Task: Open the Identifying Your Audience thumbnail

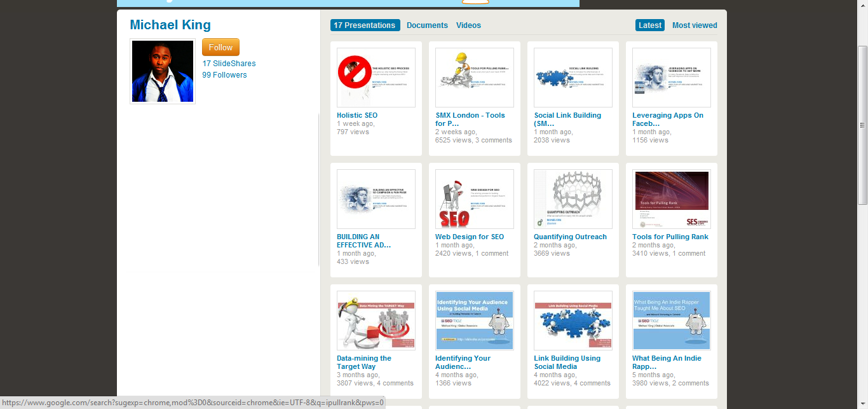Action: (x=475, y=321)
